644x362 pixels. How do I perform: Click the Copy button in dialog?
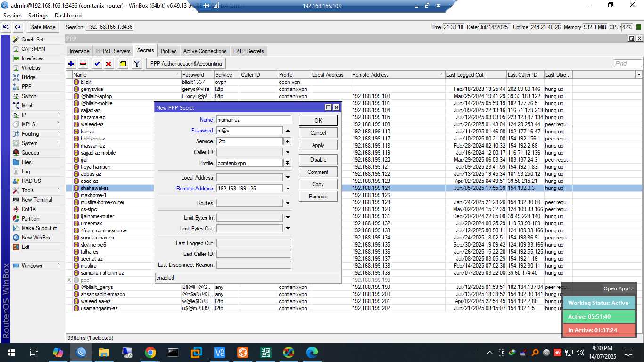pos(318,184)
